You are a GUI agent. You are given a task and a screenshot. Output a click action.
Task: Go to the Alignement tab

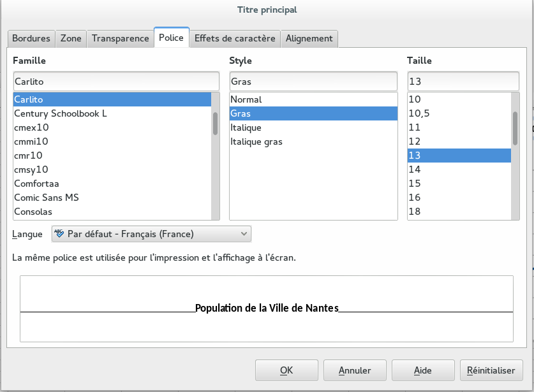pyautogui.click(x=309, y=38)
